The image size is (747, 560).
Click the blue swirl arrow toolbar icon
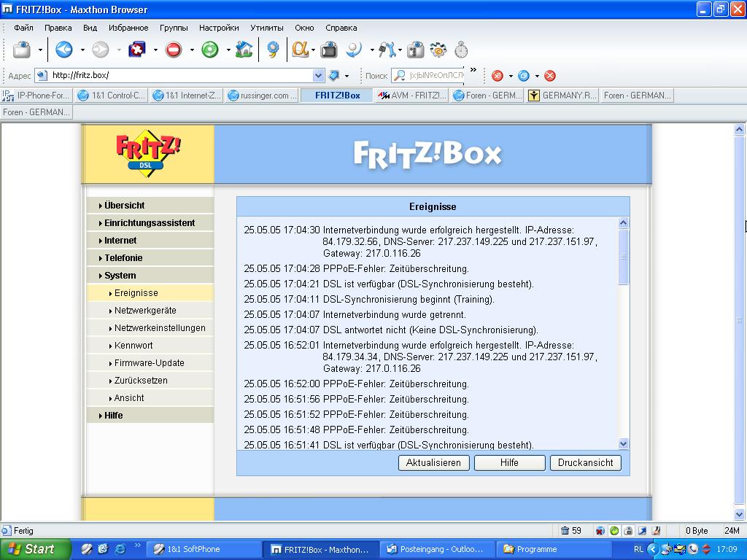point(354,50)
